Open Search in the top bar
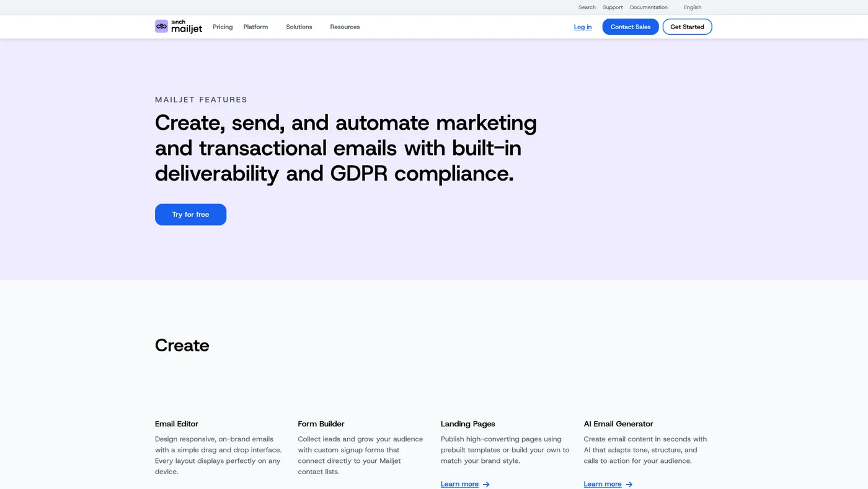The width and height of the screenshot is (868, 489). (587, 7)
